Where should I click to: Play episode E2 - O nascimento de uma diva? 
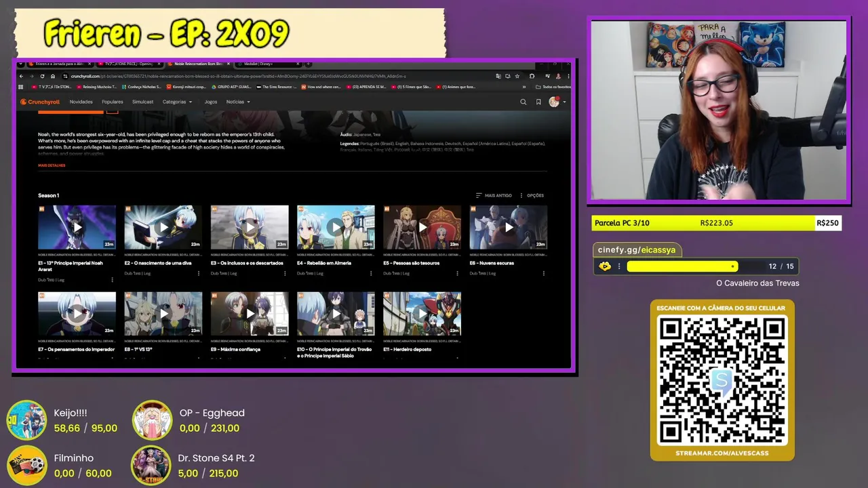[163, 228]
